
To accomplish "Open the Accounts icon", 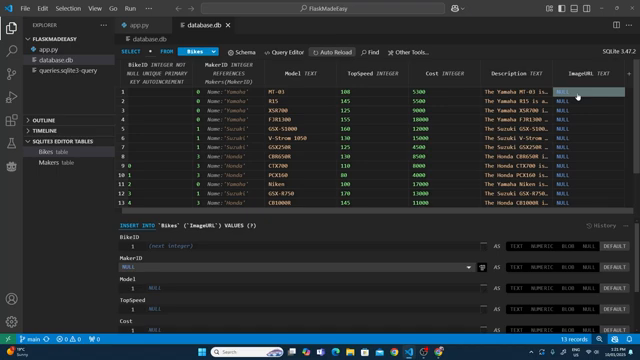I will 11,299.
